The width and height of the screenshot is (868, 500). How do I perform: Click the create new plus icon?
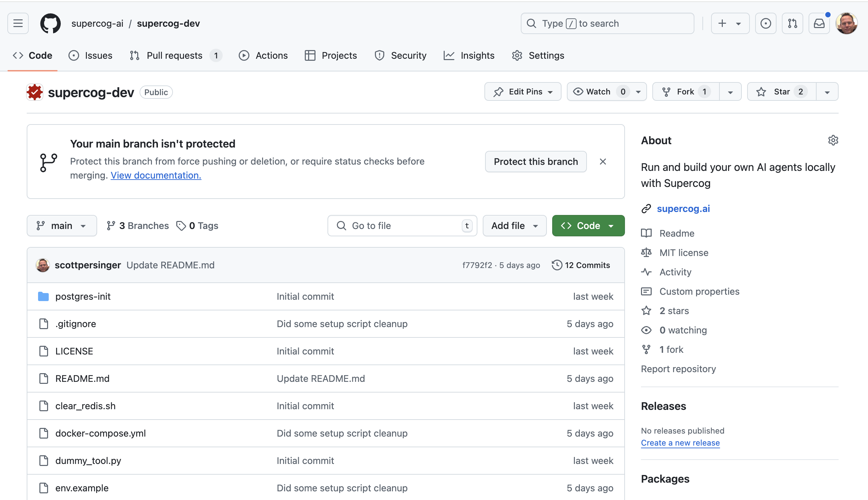pos(722,23)
